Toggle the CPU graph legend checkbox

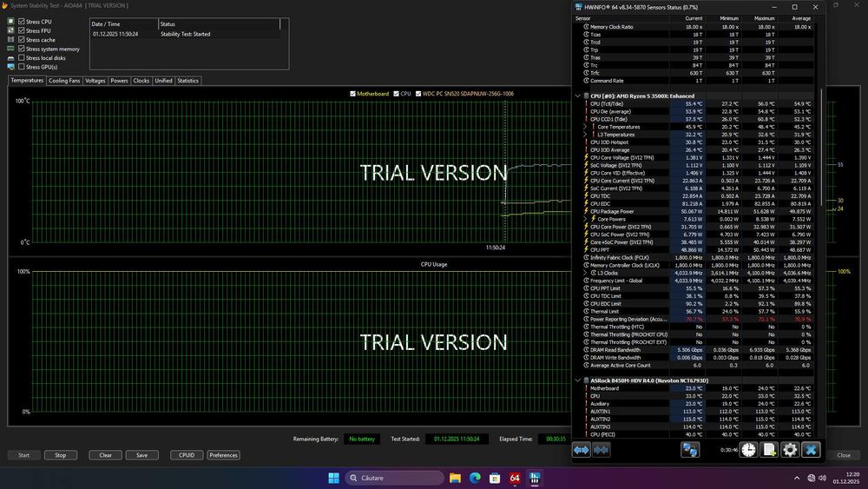click(397, 94)
